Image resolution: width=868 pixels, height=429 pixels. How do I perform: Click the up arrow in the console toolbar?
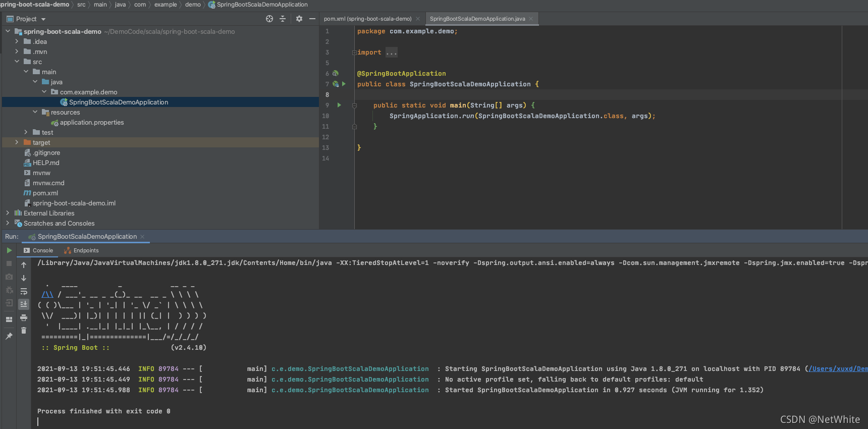click(24, 264)
